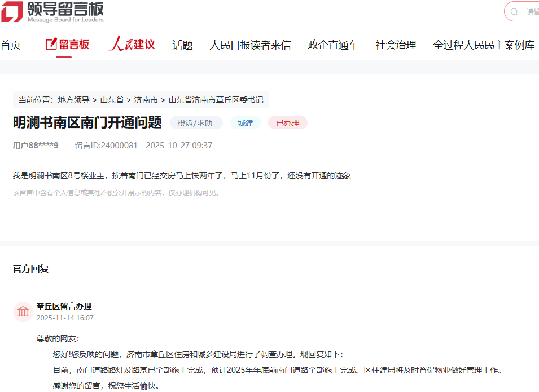Image resolution: width=539 pixels, height=392 pixels.
Task: Click the 投诉/求助 category tag
Action: coord(195,123)
